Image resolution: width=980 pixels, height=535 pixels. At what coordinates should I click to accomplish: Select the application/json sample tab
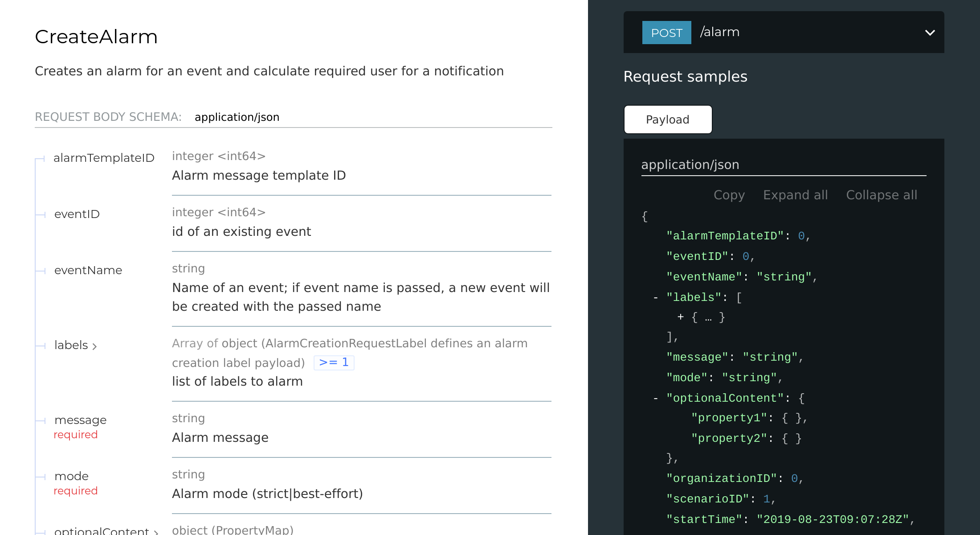tap(690, 165)
